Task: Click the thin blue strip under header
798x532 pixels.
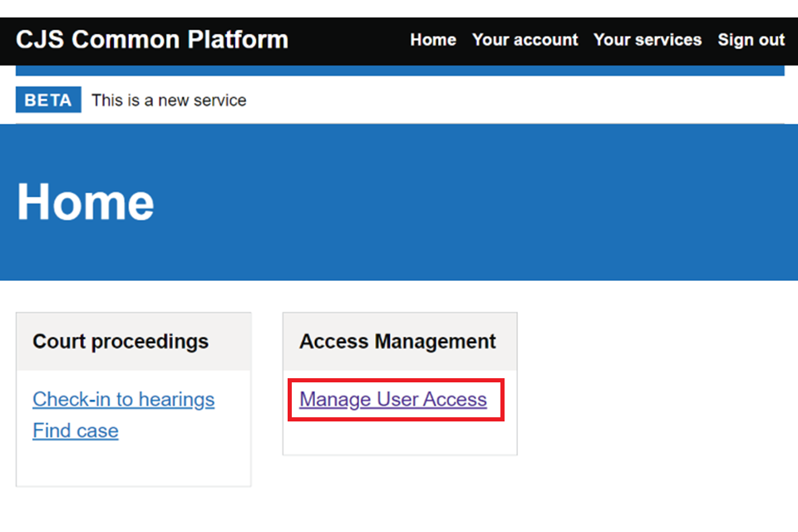Action: [x=399, y=71]
